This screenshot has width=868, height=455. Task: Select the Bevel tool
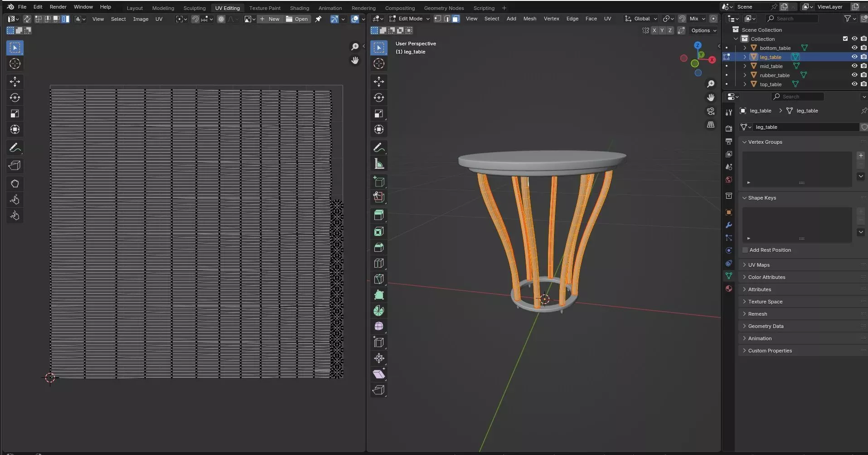coord(379,247)
